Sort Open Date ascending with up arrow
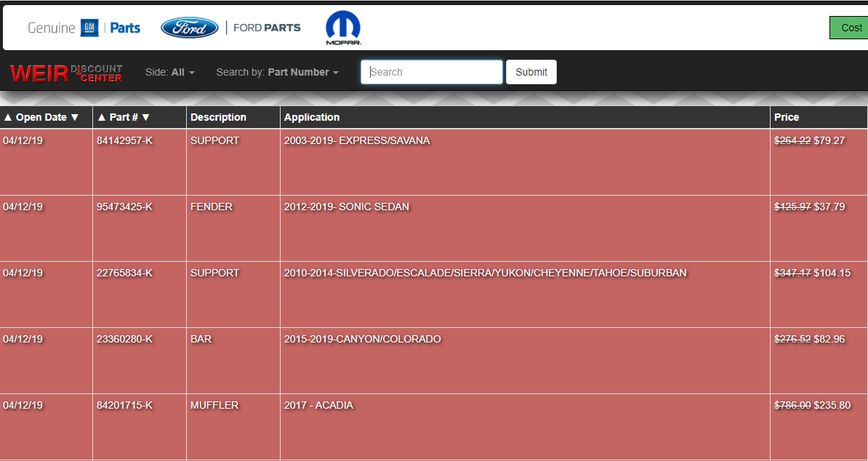Viewport: 868px width, 461px height. [8, 117]
